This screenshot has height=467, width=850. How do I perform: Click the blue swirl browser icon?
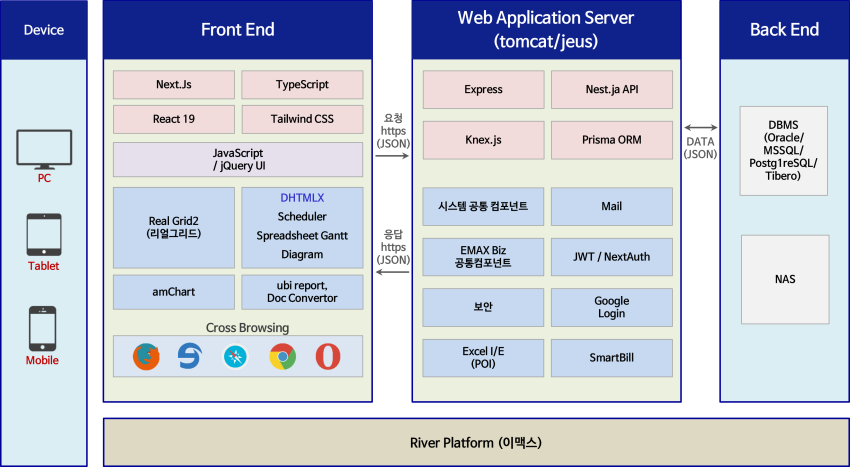pyautogui.click(x=190, y=356)
